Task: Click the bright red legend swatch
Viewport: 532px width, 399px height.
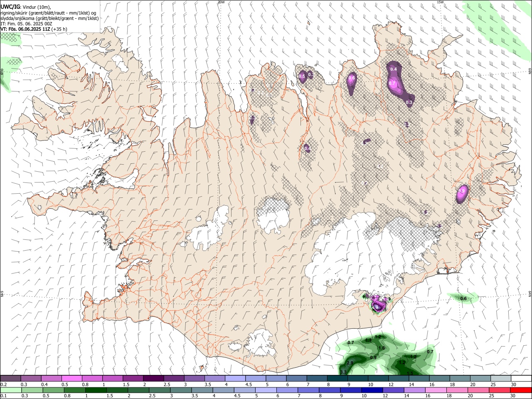Action: tap(521, 390)
